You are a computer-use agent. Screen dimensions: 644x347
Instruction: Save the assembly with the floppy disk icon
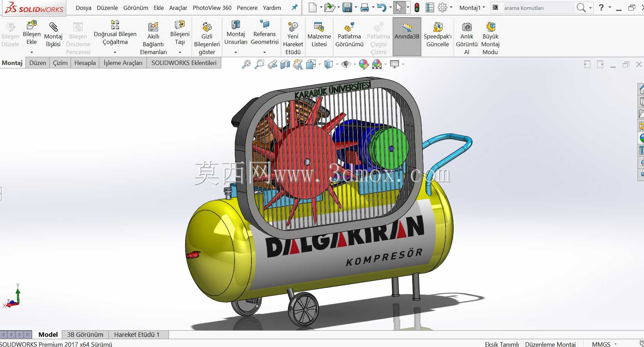tap(347, 7)
